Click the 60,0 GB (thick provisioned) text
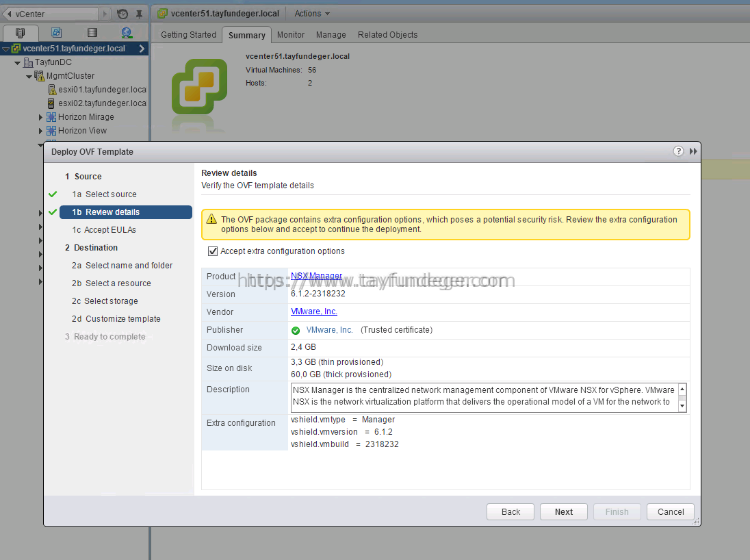 point(341,374)
